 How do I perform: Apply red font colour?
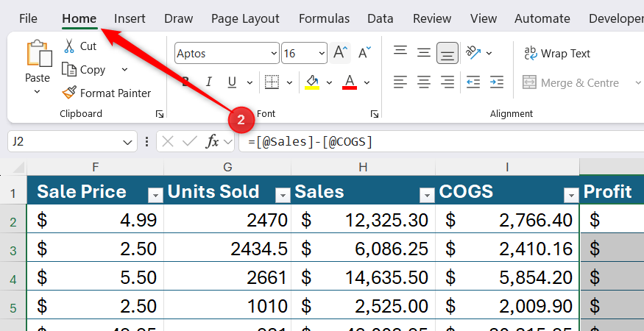(350, 82)
